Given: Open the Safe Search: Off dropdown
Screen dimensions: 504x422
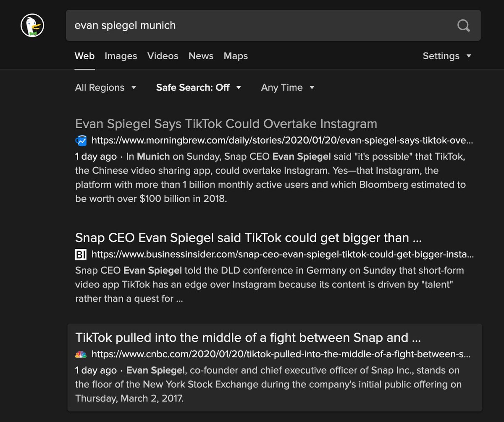Looking at the screenshot, I should point(199,87).
